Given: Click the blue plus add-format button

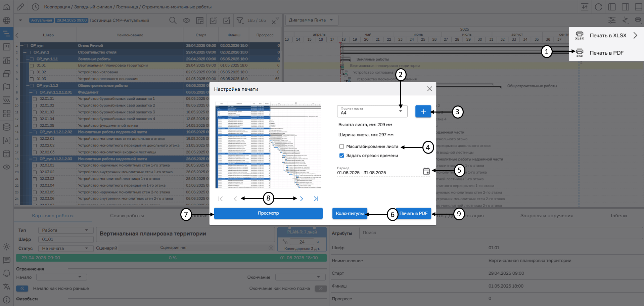Looking at the screenshot, I should pos(423,112).
